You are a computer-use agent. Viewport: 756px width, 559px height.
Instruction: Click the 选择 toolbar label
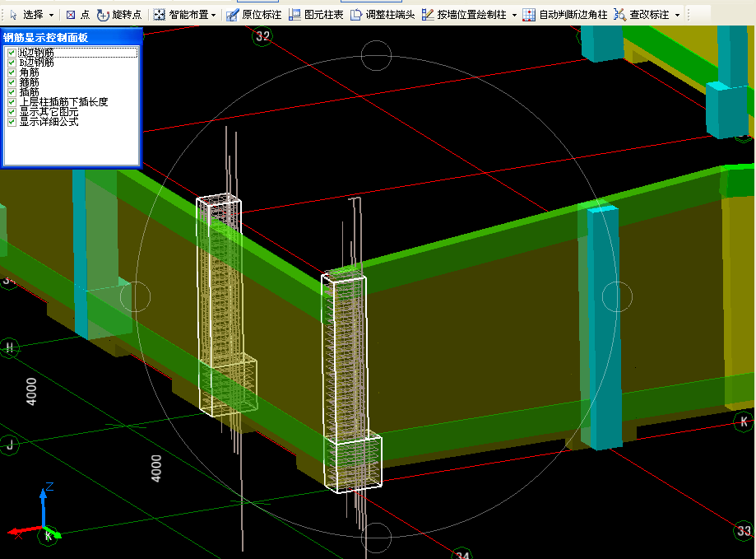33,15
